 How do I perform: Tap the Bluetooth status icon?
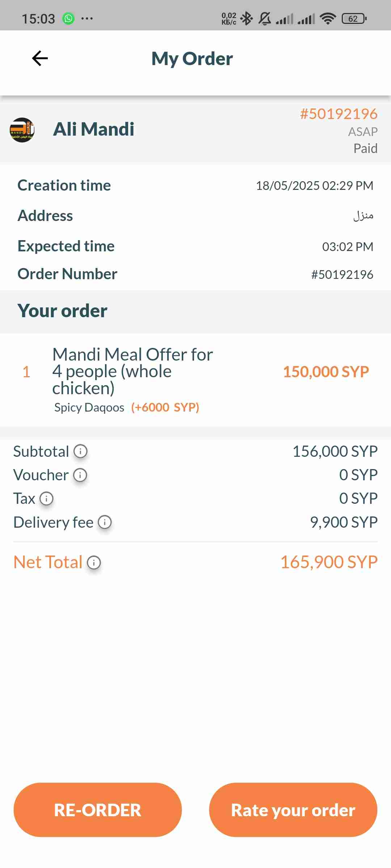click(247, 18)
